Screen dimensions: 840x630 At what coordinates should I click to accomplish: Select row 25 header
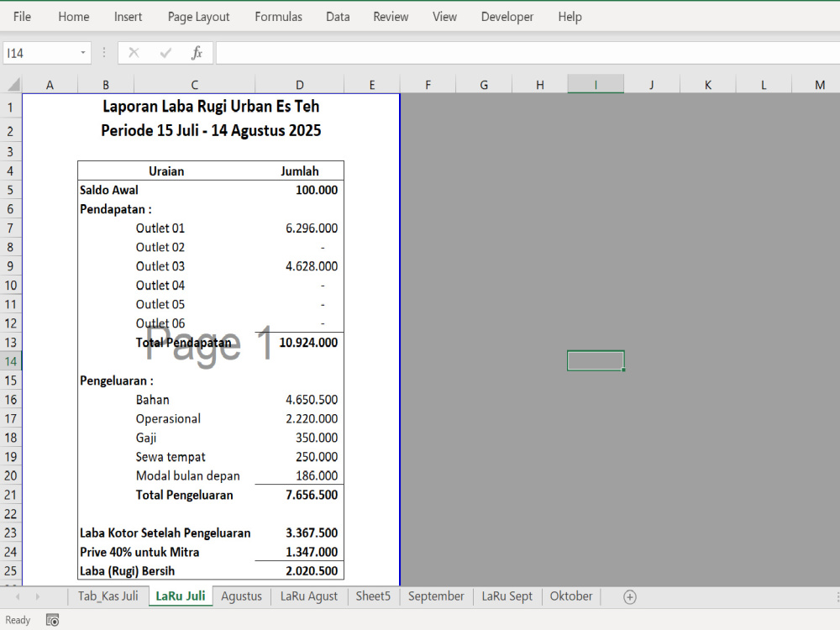point(11,571)
